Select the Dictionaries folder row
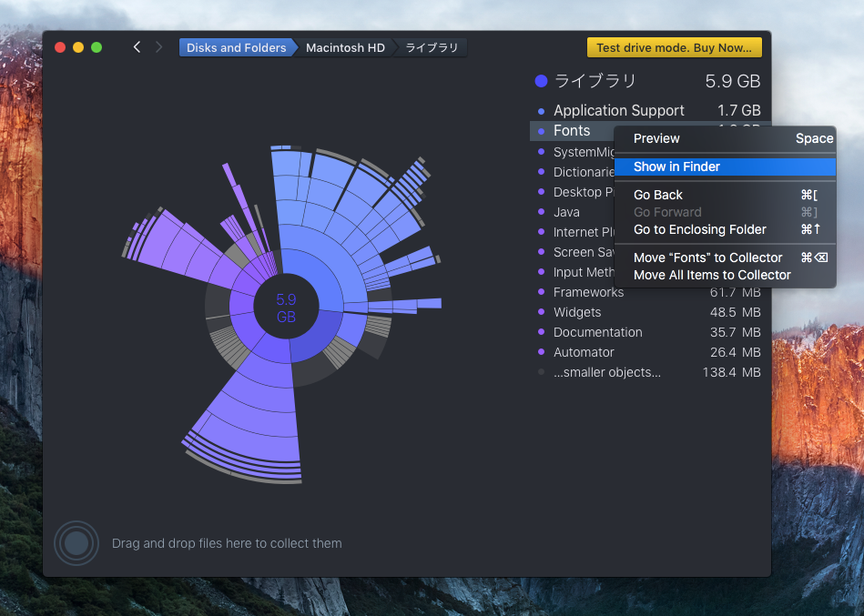This screenshot has width=864, height=616. pyautogui.click(x=573, y=172)
